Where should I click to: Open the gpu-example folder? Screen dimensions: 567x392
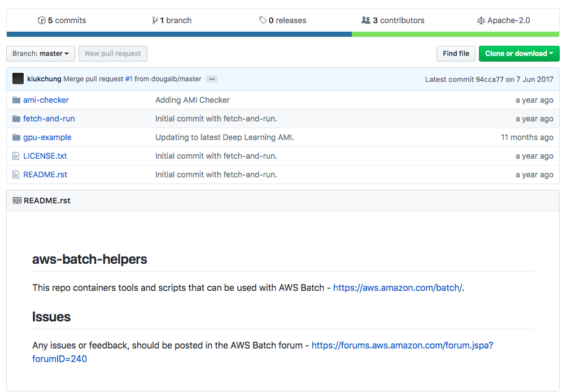(x=47, y=137)
